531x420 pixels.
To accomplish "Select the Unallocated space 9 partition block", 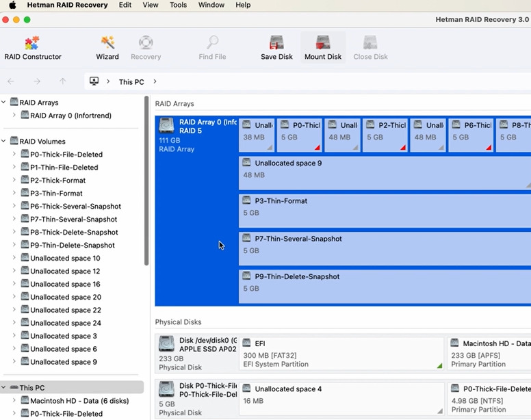I will coord(385,172).
